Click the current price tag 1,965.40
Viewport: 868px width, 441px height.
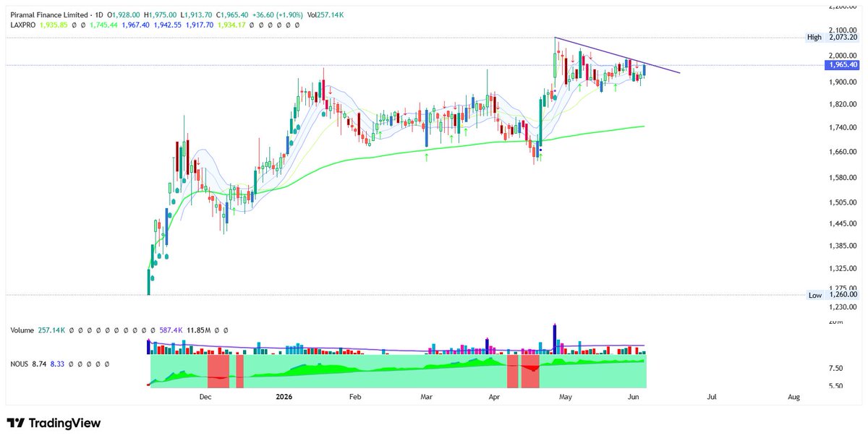[x=842, y=65]
